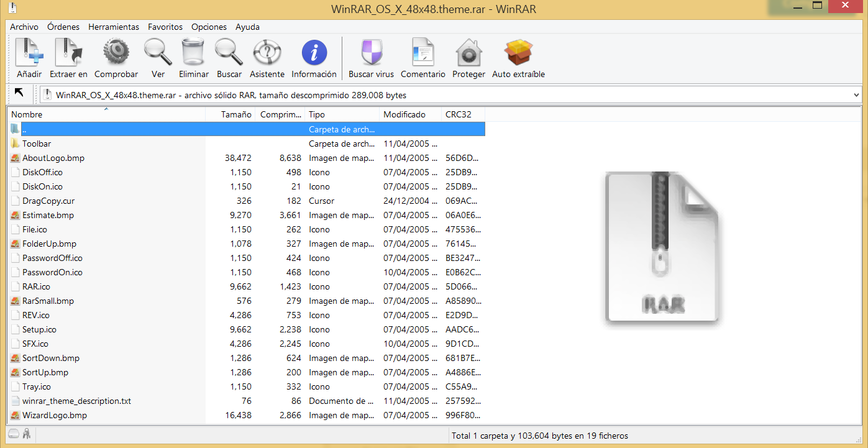
Task: Select the DiskOn.ico file
Action: 42,186
